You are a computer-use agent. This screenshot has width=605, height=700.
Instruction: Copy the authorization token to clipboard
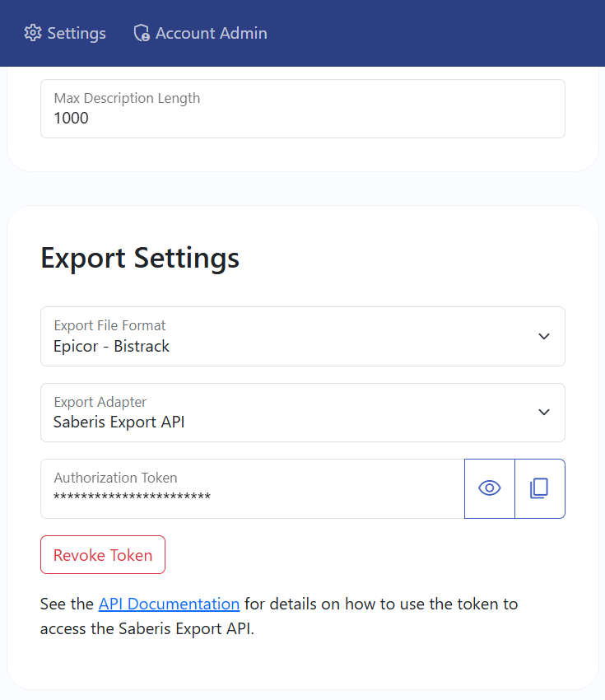(539, 488)
